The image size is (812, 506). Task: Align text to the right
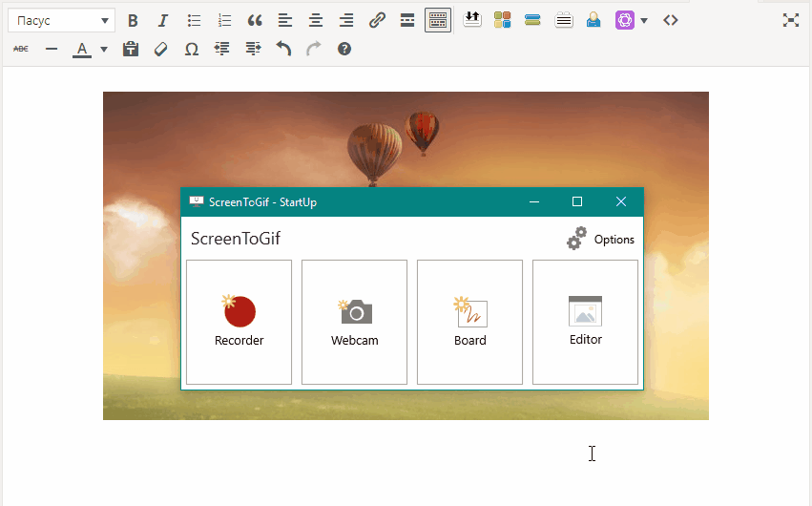[x=346, y=21]
